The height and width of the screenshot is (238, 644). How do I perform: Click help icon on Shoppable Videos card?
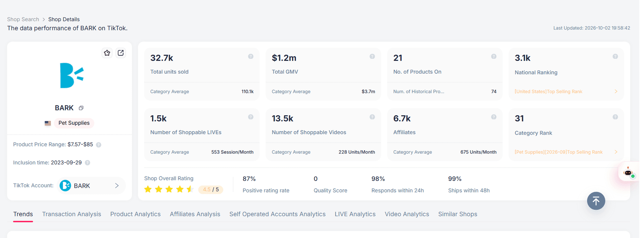point(372,117)
